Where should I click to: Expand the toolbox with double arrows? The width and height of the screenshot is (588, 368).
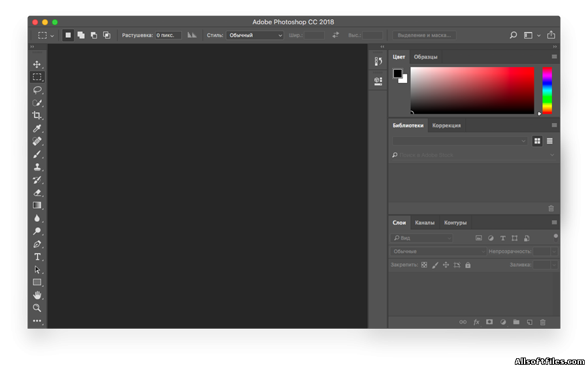[x=32, y=46]
